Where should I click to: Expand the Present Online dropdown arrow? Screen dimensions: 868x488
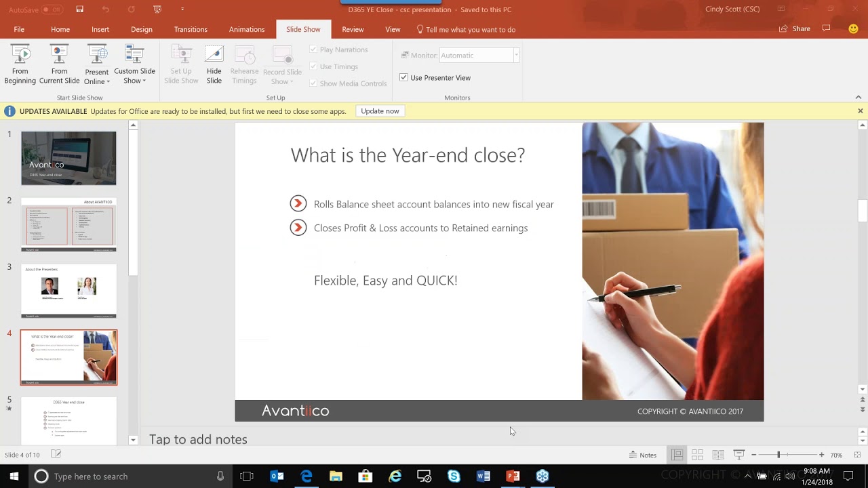click(108, 82)
